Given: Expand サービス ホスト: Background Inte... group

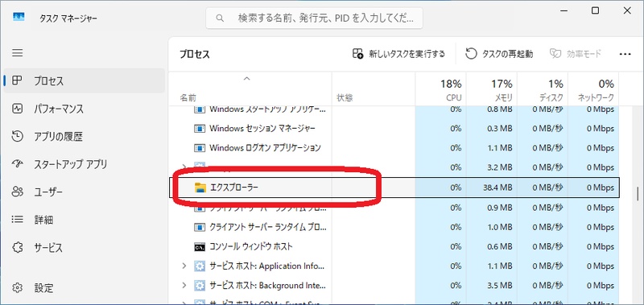Looking at the screenshot, I should (x=184, y=286).
